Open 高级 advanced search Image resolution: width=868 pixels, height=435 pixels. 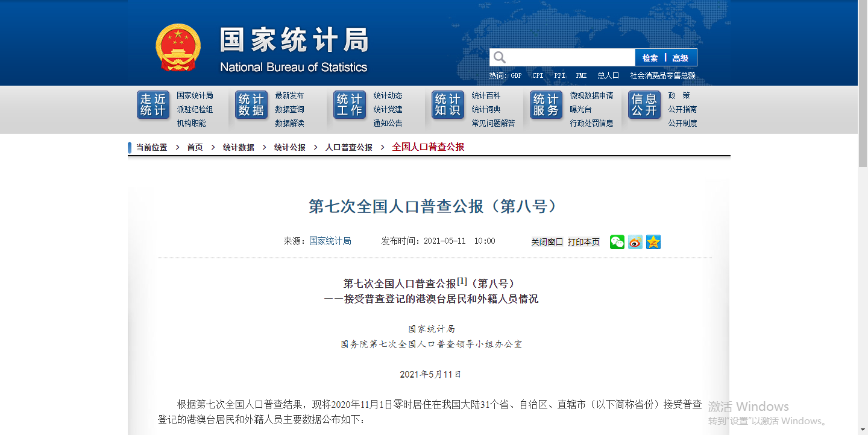[x=681, y=58]
